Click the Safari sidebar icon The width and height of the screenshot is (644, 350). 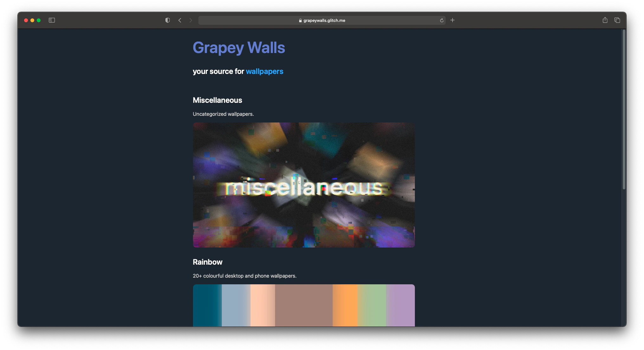pos(52,20)
